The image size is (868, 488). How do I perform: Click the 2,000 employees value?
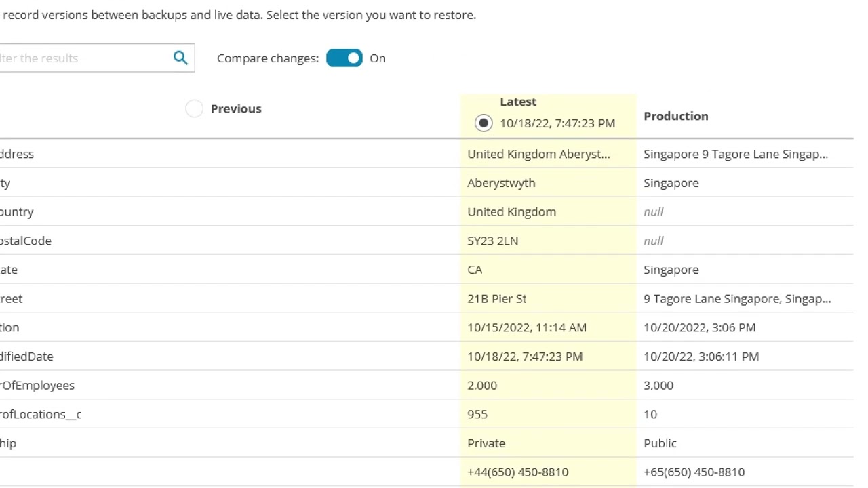pos(482,385)
